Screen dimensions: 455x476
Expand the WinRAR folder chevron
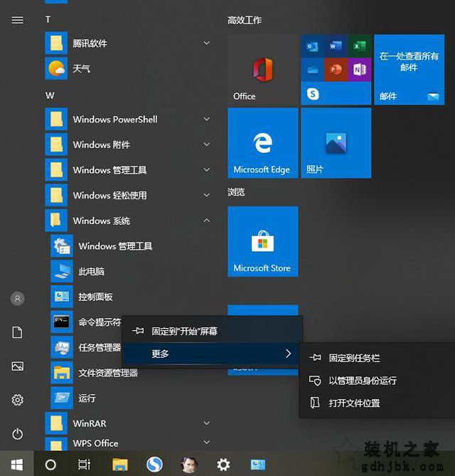(207, 423)
